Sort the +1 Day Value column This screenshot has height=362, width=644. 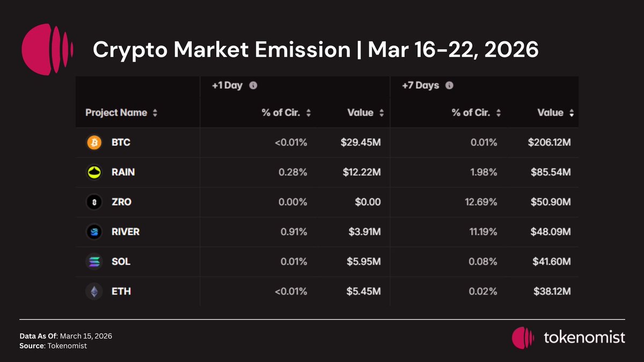click(x=382, y=113)
